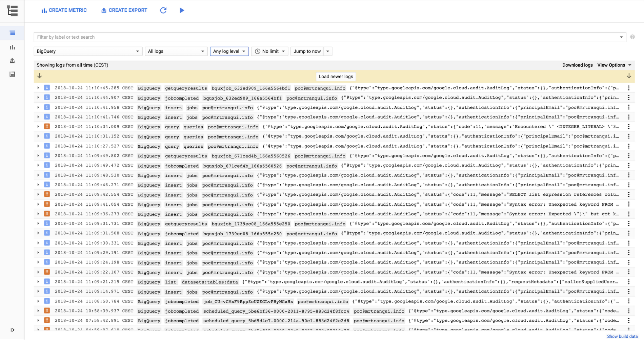Click poc@mrtranqui.info in the 11:09:29.191 row
644x340 pixels.
tap(227, 253)
